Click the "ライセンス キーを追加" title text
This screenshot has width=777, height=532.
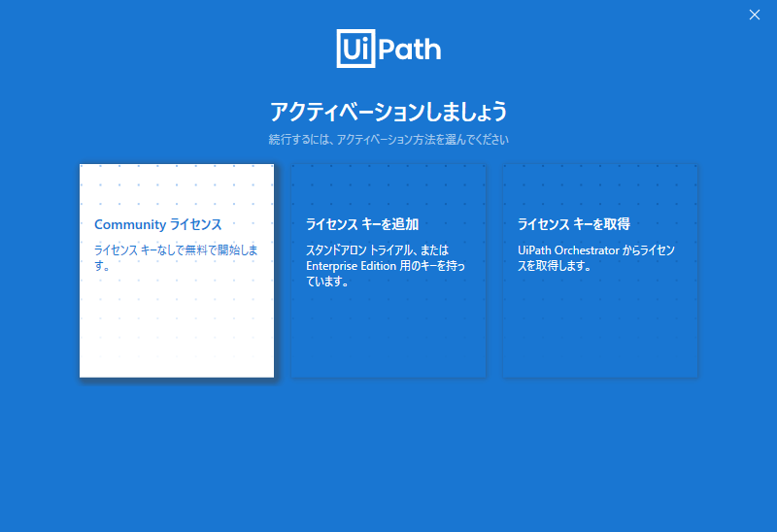coord(361,224)
